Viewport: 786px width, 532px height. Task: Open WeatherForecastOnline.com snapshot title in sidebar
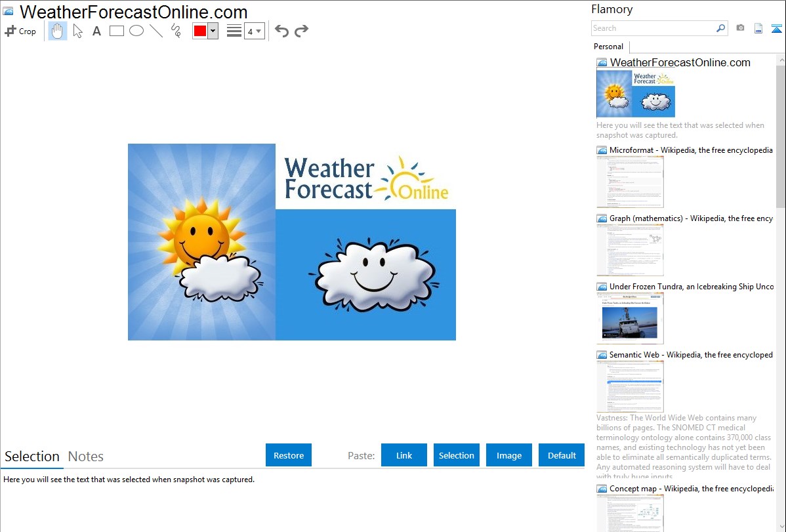680,63
